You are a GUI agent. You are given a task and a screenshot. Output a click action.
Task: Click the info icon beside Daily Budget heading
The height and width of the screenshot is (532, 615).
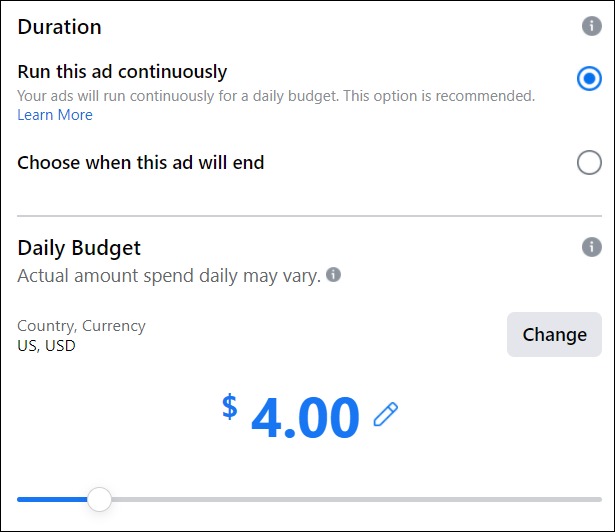(x=591, y=247)
